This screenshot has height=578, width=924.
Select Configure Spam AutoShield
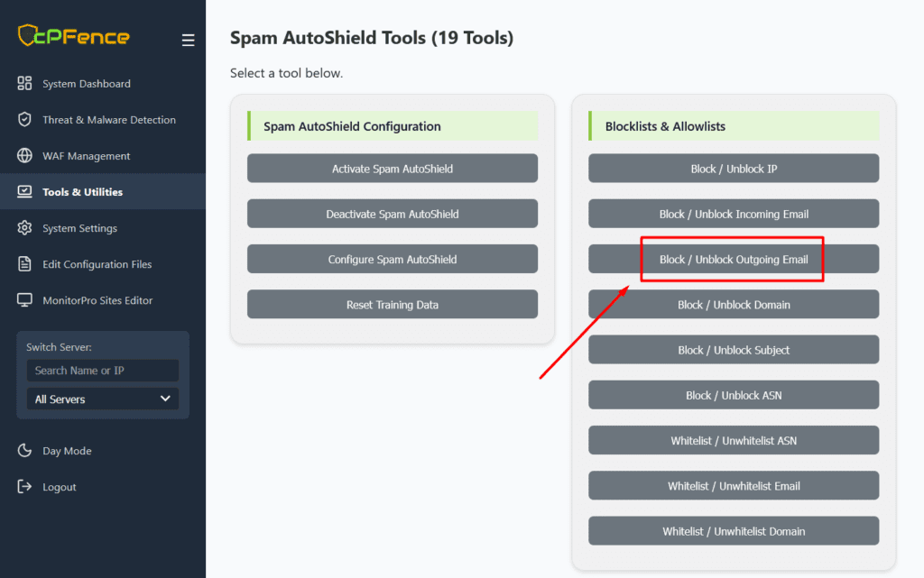[393, 260]
